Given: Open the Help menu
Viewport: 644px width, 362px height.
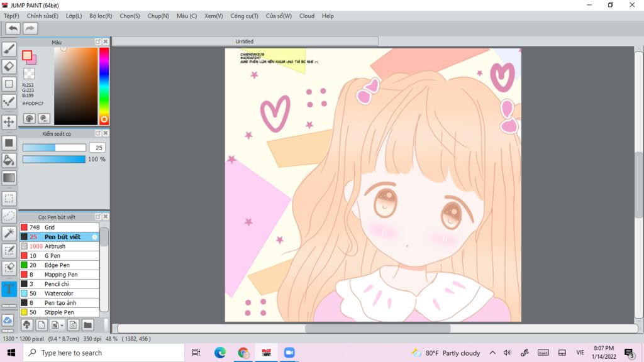Looking at the screenshot, I should (328, 16).
